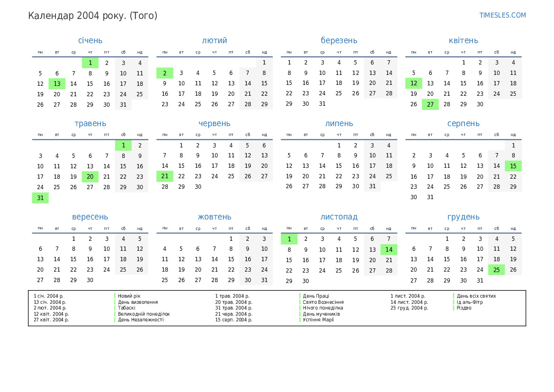Click highlighted April 27 holiday cell
The height and width of the screenshot is (392, 554).
(430, 104)
